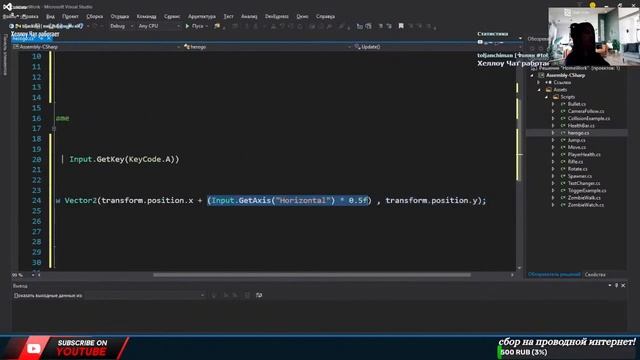The height and width of the screenshot is (360, 640).
Task: Click the highlighted Input.GetAxis expression on line 24
Action: pyautogui.click(x=288, y=200)
